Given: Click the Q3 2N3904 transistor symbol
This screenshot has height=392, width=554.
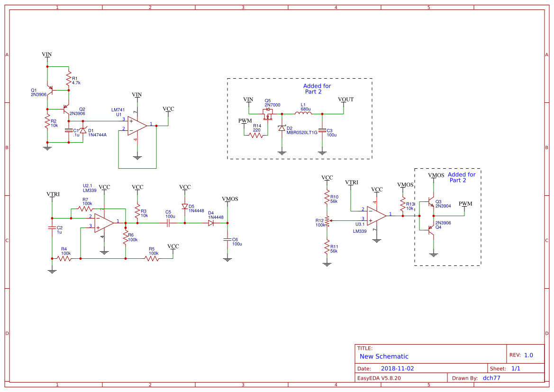Looking at the screenshot, I should pos(431,203).
